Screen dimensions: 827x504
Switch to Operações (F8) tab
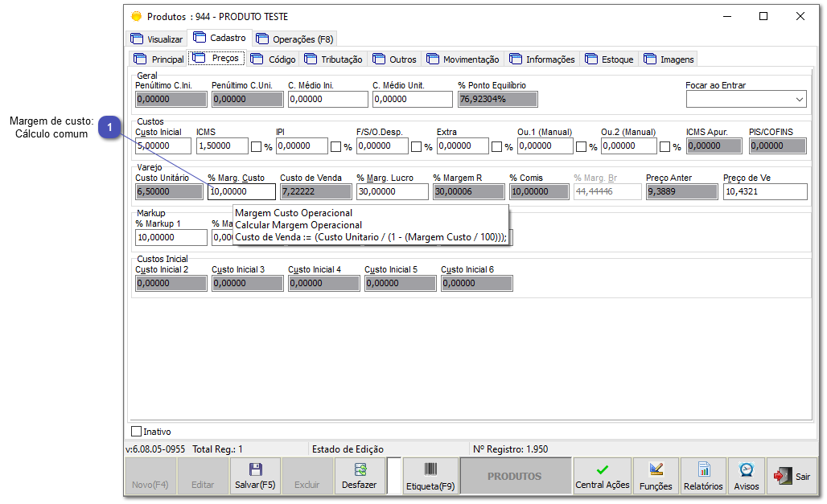click(x=294, y=39)
